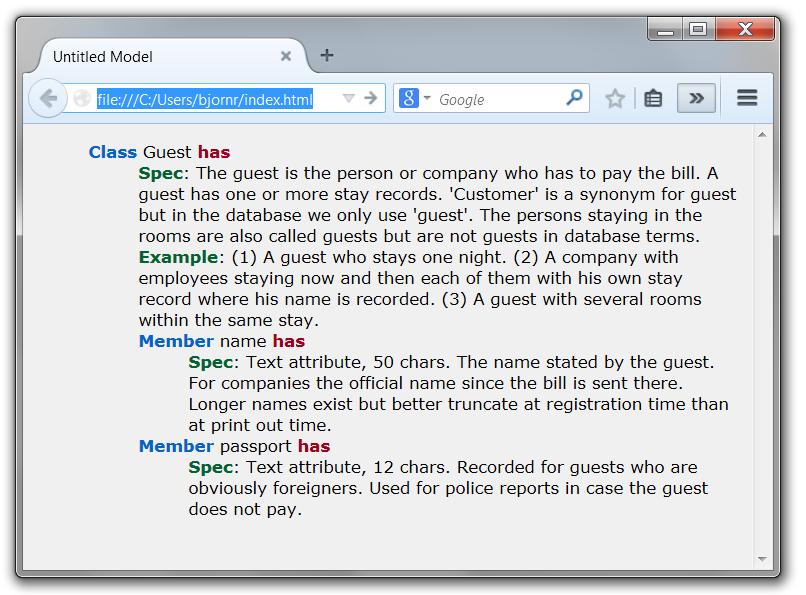
Task: Select the Untitled Model tab
Action: [172, 56]
